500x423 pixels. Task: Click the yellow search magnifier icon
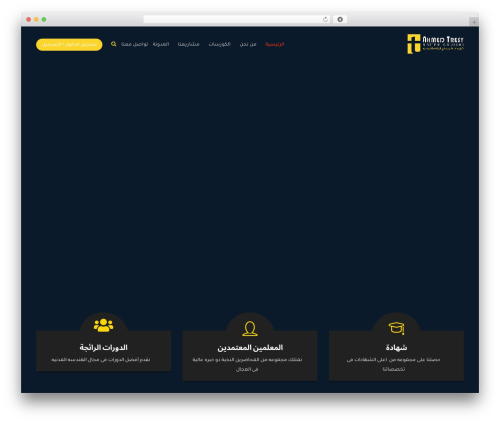click(114, 44)
